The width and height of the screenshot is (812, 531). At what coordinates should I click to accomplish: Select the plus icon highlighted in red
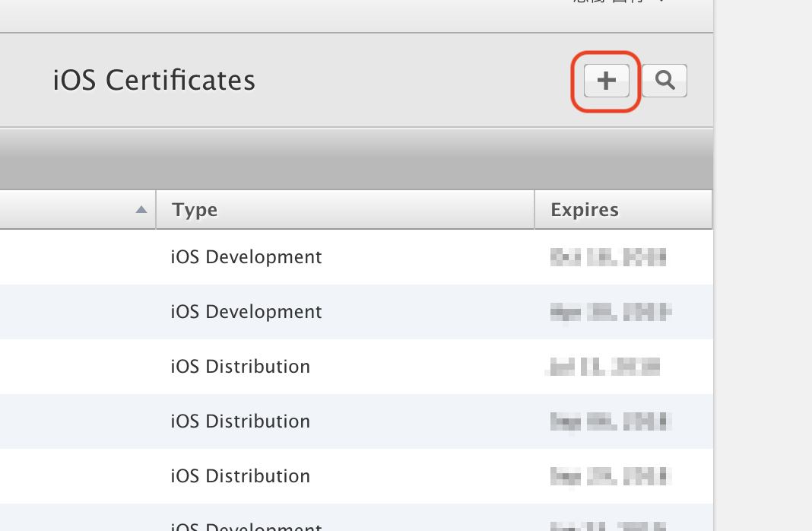[x=605, y=80]
